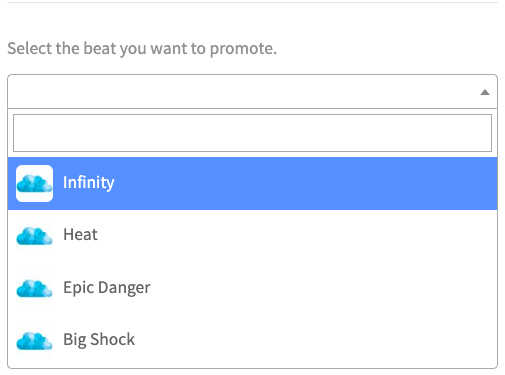The height and width of the screenshot is (375, 505).
Task: Click the cloud icon beside Infinity
Action: point(34,184)
